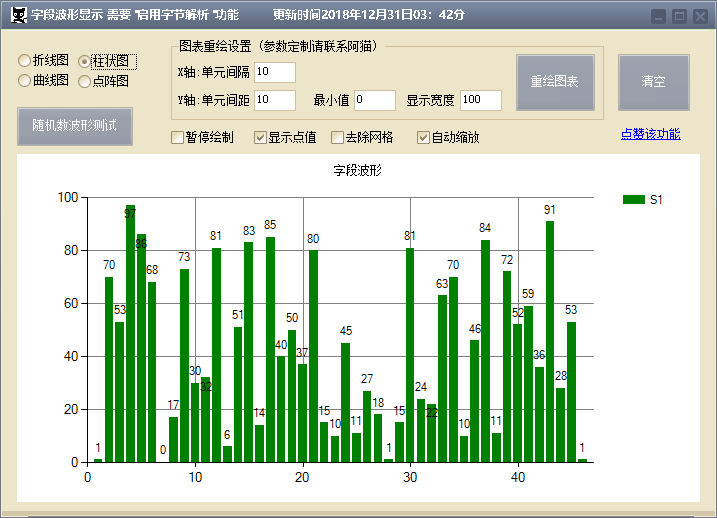Click the 随机数波形测试 button
717x518 pixels.
(75, 126)
